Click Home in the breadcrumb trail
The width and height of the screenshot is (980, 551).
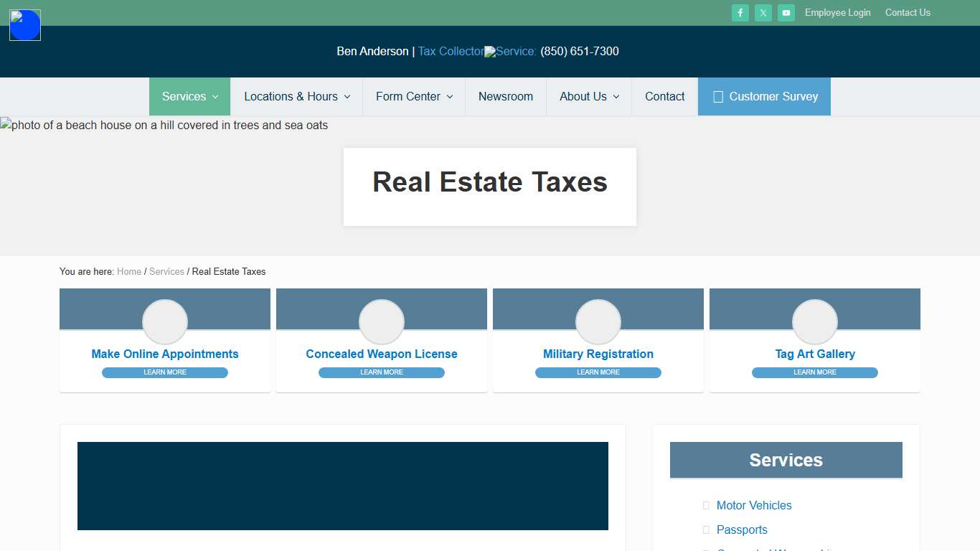[x=129, y=271]
